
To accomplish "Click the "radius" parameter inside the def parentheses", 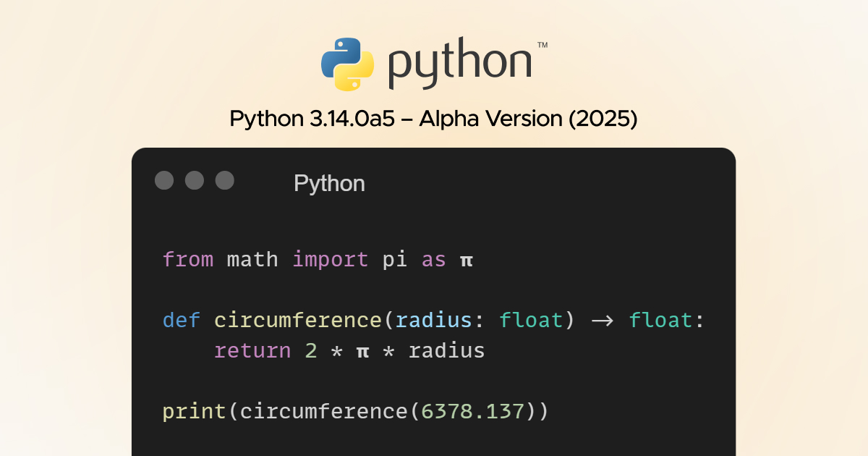I will (x=433, y=320).
